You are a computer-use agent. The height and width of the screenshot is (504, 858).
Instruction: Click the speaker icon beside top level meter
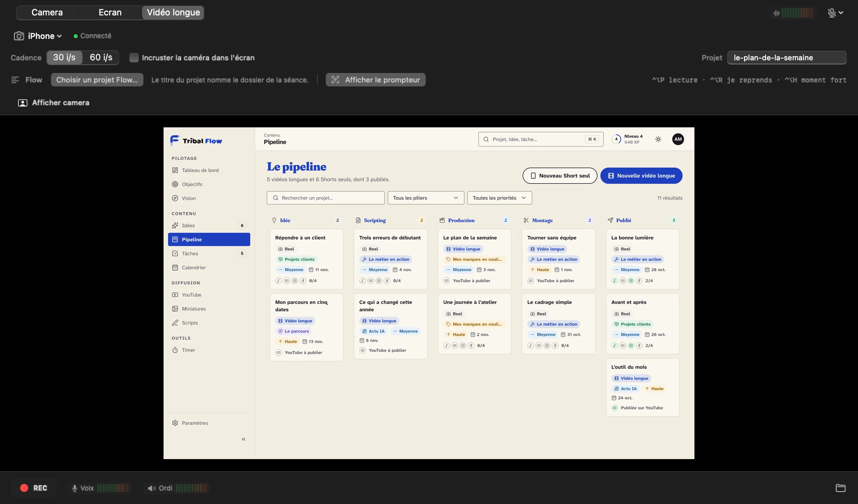tap(776, 13)
